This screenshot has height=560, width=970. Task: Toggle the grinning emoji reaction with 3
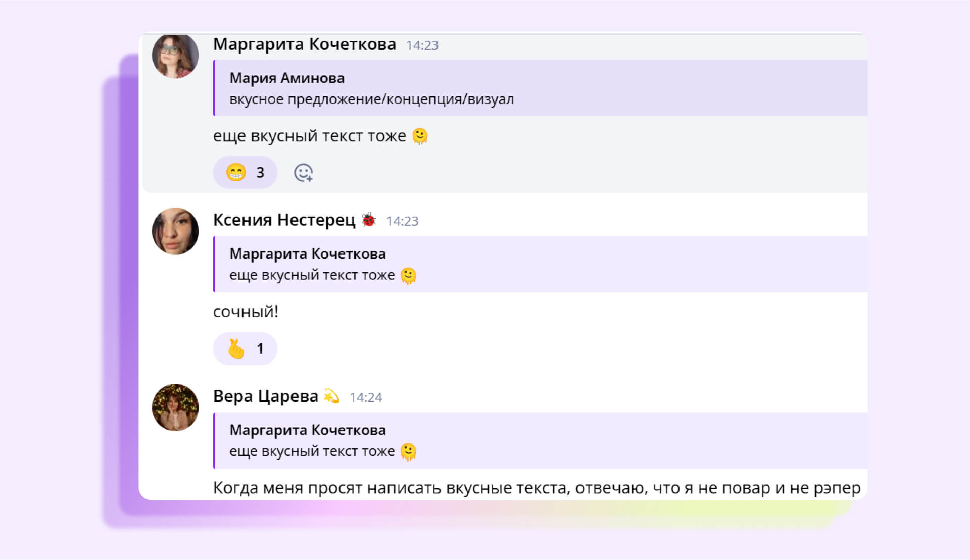[x=245, y=173]
